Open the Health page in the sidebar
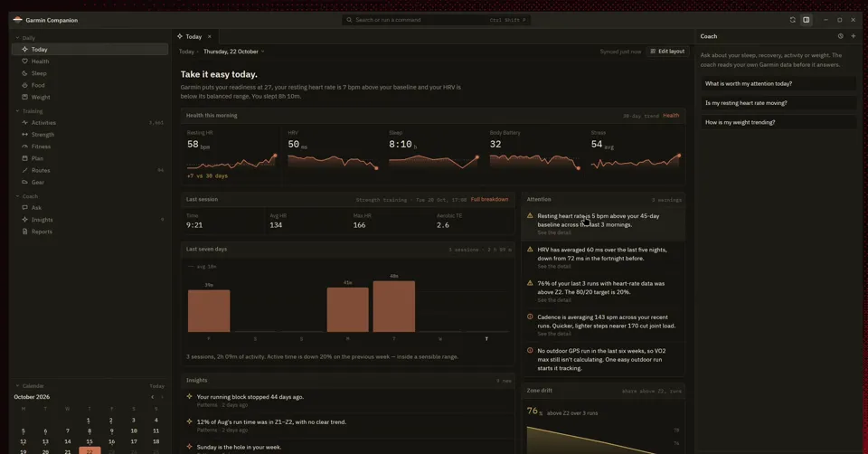The height and width of the screenshot is (454, 868). pyautogui.click(x=90, y=61)
